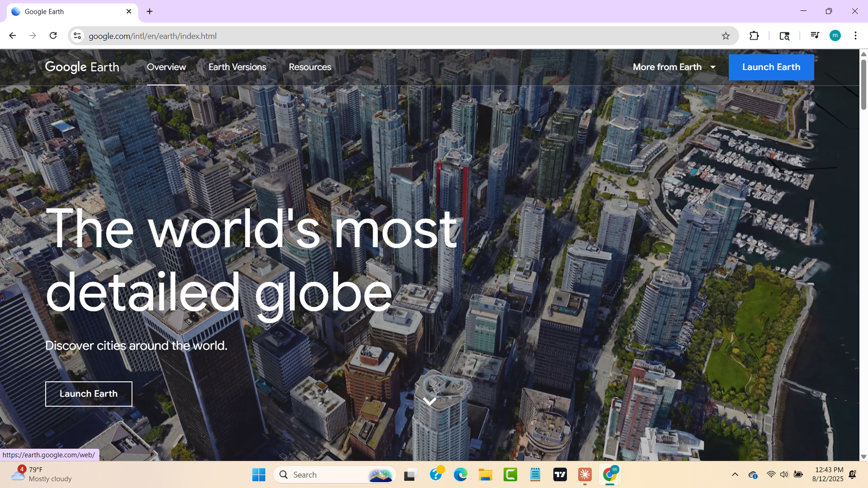Viewport: 868px width, 488px height.
Task: Launch Microsoft Edge from the taskbar
Action: tap(460, 474)
